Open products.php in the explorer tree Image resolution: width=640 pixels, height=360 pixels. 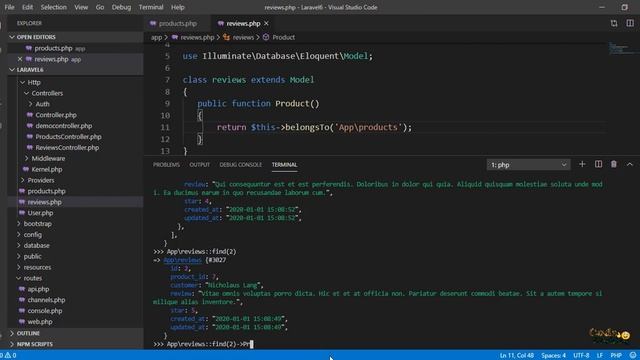click(46, 191)
